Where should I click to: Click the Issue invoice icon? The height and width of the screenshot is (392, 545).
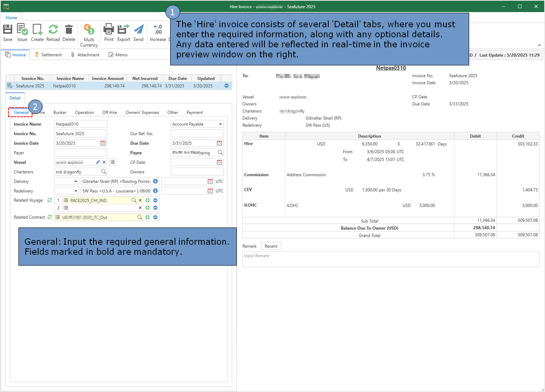tap(22, 30)
